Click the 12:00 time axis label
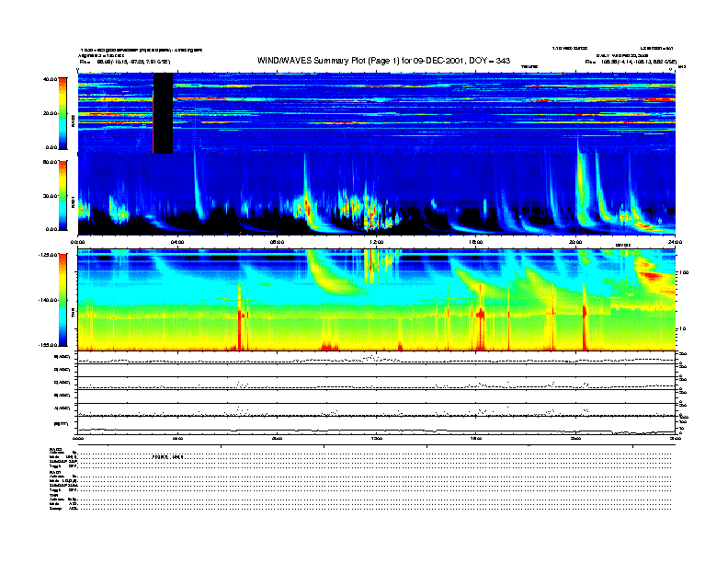This screenshot has width=728, height=563. [376, 242]
